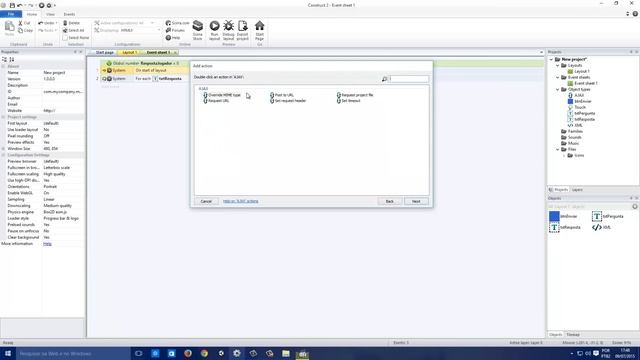Open Firefox from the taskbar
The height and width of the screenshot is (360, 640).
(x=188, y=353)
